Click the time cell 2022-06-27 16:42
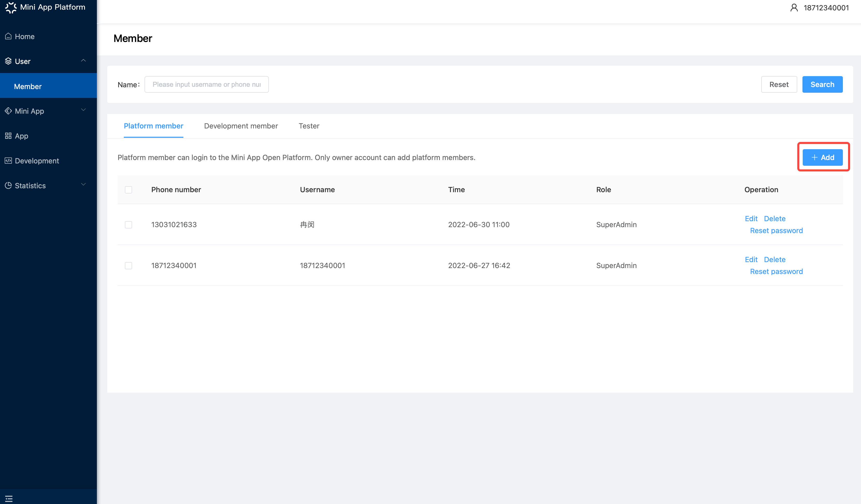Screen dimensions: 861x504 [479, 265]
